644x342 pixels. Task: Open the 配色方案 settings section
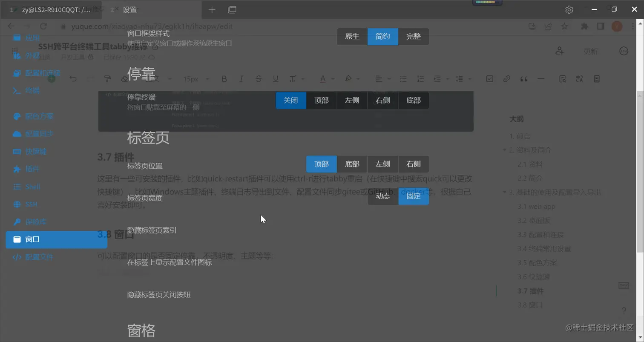point(56,116)
